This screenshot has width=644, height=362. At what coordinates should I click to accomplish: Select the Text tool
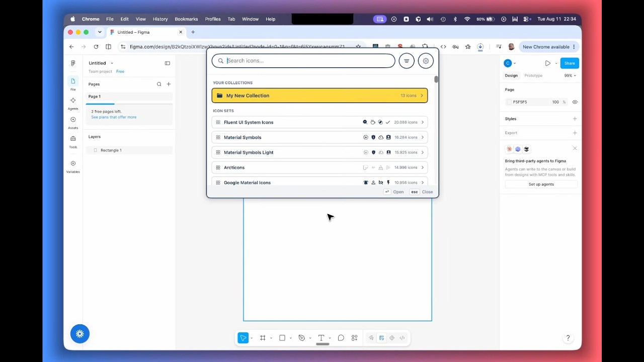point(321,338)
